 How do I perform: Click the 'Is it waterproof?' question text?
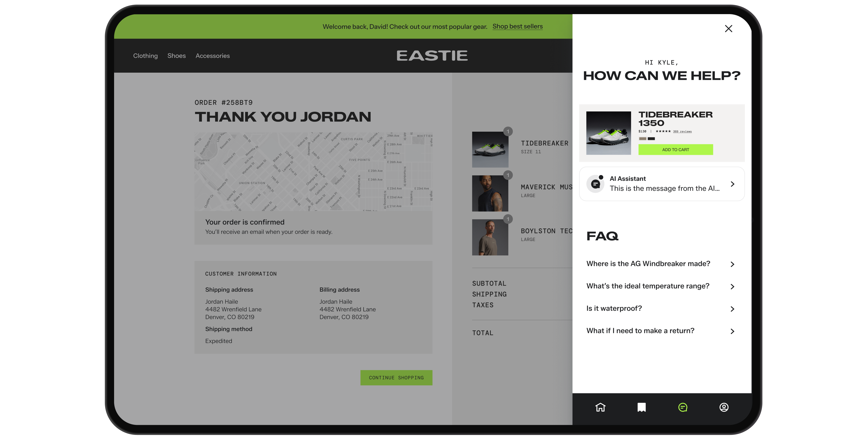tap(614, 308)
